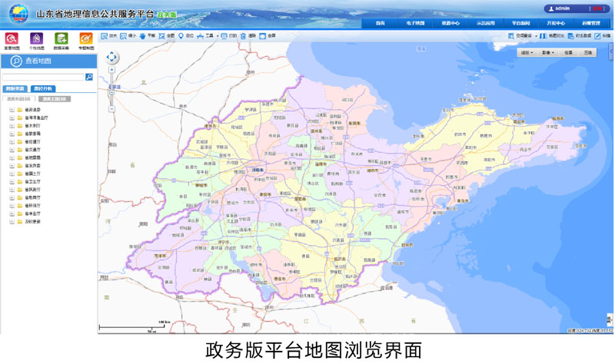
Task: Click the 打印 print map icon
Action: tap(228, 36)
